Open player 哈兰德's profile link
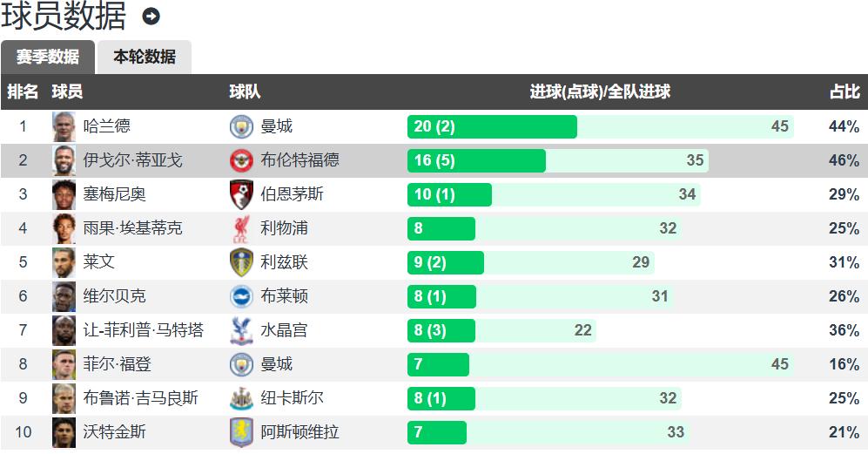This screenshot has width=868, height=454. tap(107, 126)
